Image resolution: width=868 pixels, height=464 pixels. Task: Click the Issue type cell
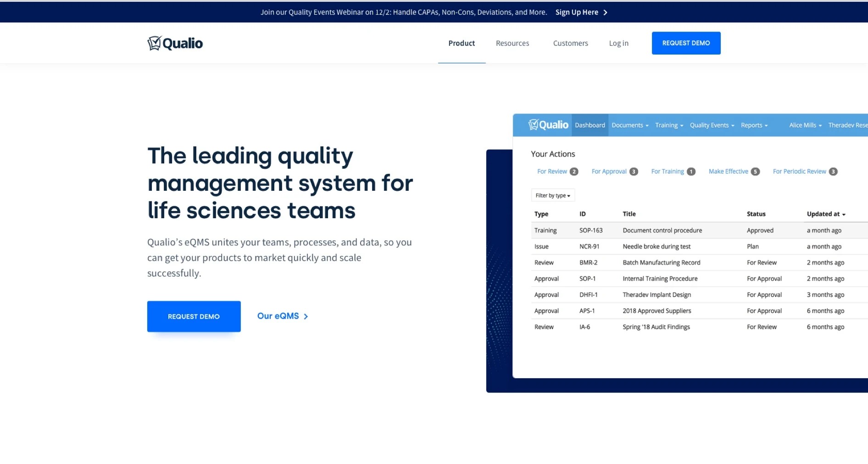tap(541, 247)
